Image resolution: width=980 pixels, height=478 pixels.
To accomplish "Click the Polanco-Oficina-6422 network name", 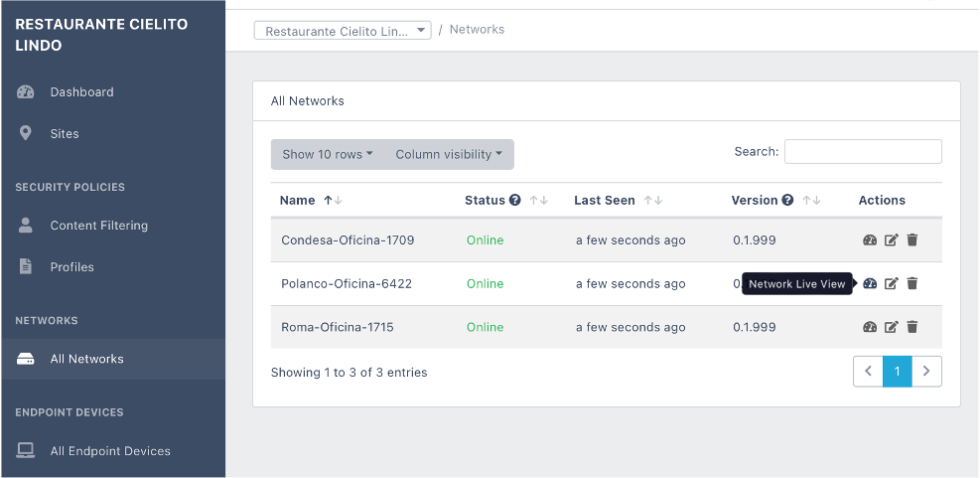I will tap(347, 283).
